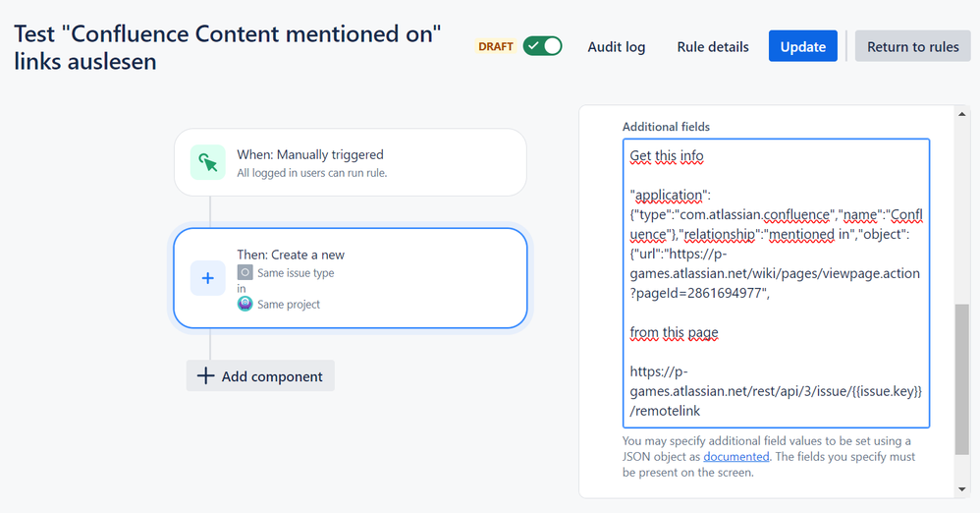Click the panel scrollbar down arrow
980x513 pixels.
962,489
